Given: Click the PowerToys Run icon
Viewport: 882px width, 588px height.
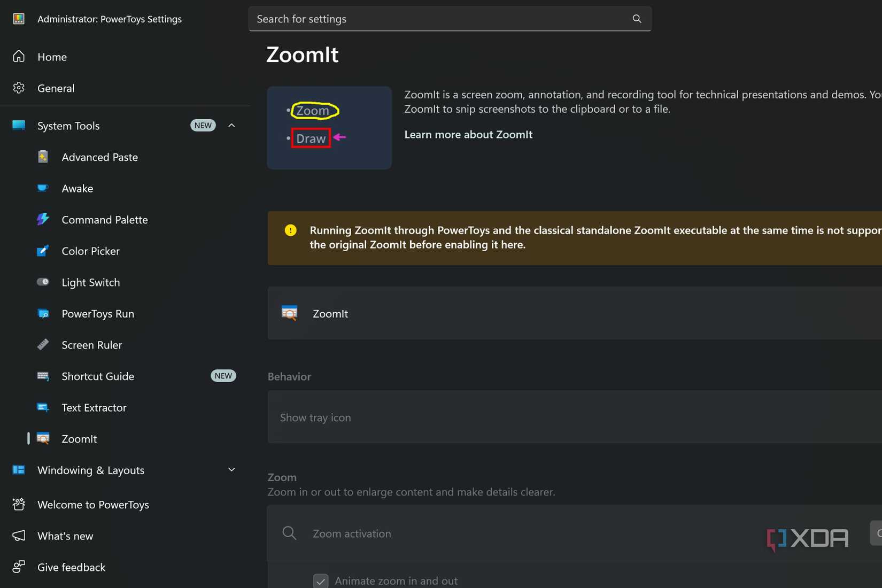Looking at the screenshot, I should coord(43,313).
